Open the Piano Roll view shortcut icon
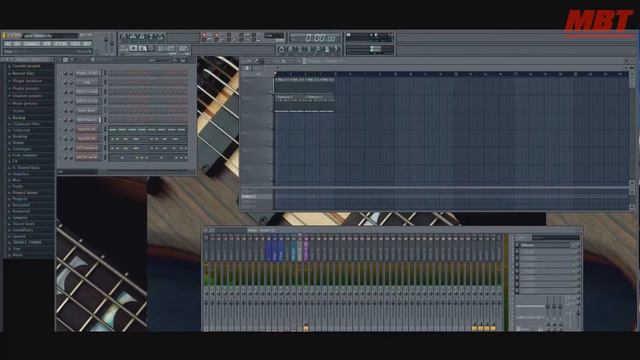640x360 pixels. 142,37
